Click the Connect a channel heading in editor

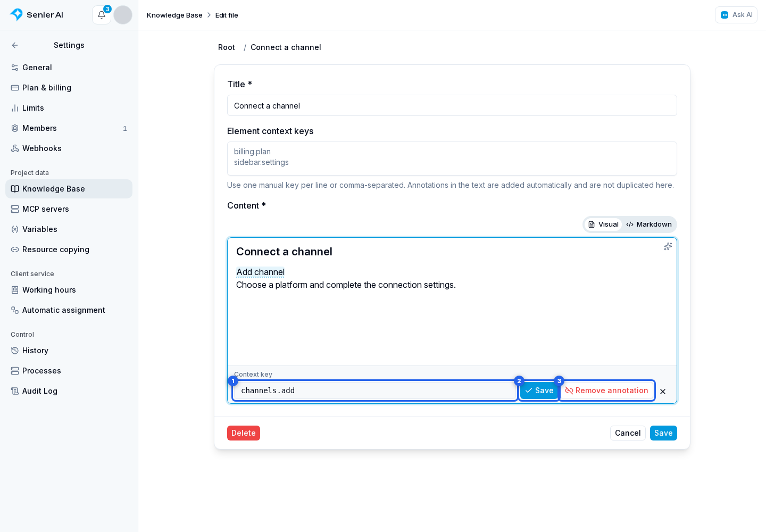click(284, 252)
